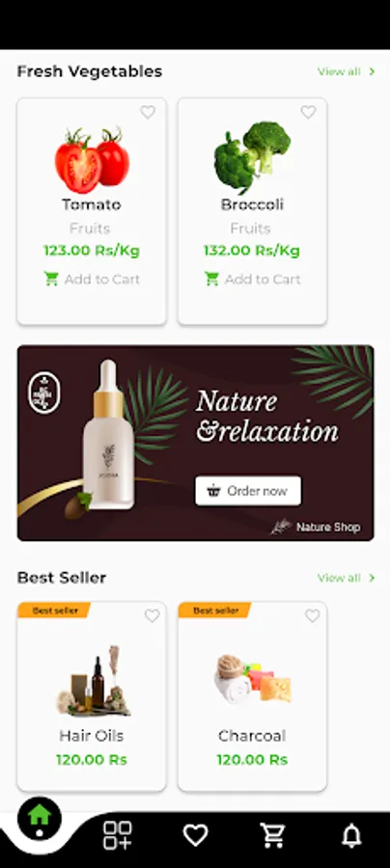
Task: Add Tomato to Cart text
Action: pos(102,279)
